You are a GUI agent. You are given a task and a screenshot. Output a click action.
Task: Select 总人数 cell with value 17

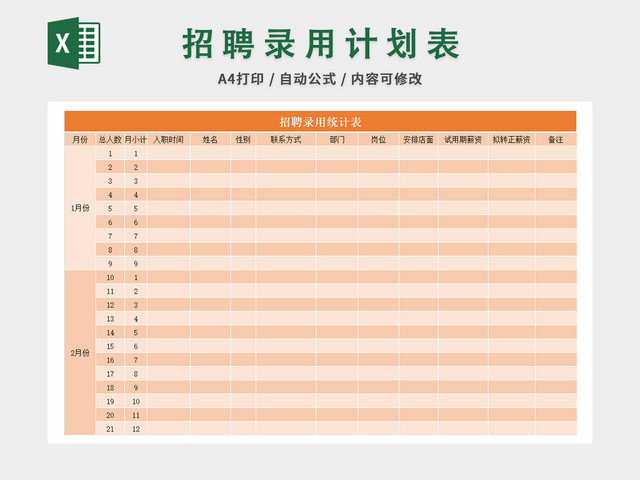(x=110, y=374)
